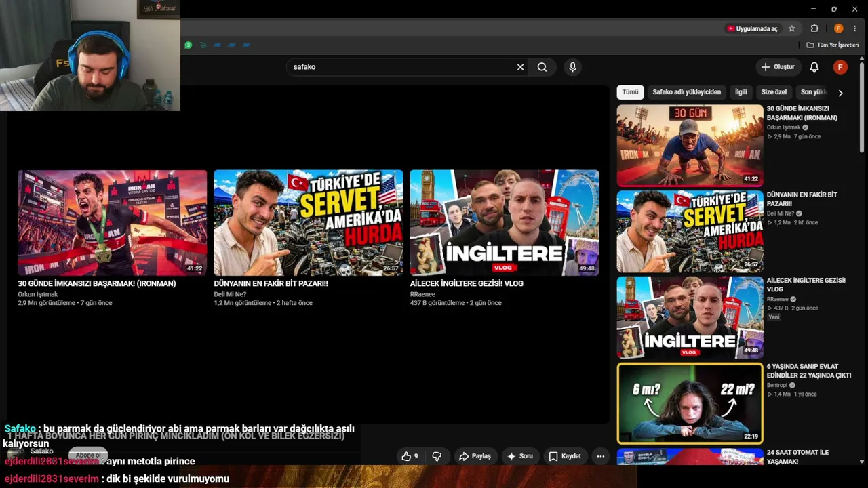This screenshot has height=488, width=868.
Task: Open sidebar '6 mı? 22 mi?' thumbnail
Action: [690, 403]
